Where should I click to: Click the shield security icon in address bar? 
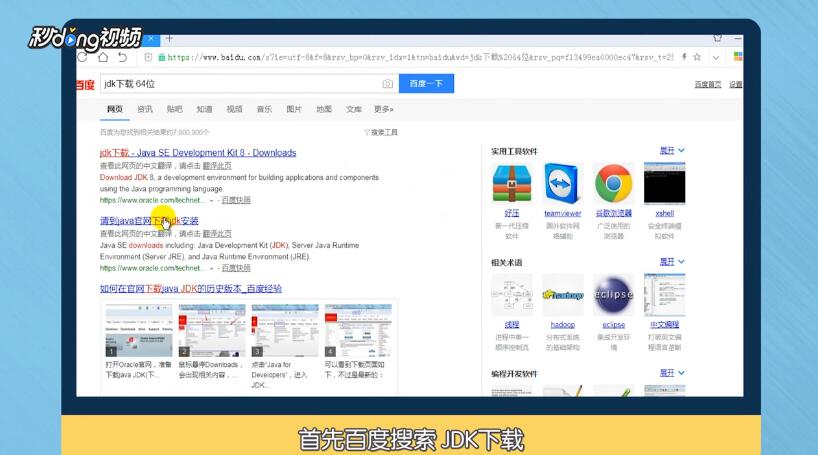148,57
